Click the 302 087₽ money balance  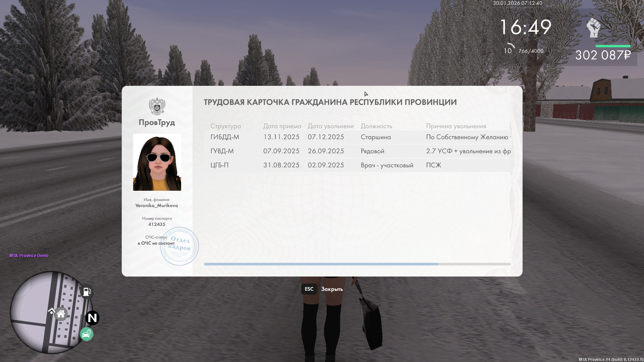603,55
